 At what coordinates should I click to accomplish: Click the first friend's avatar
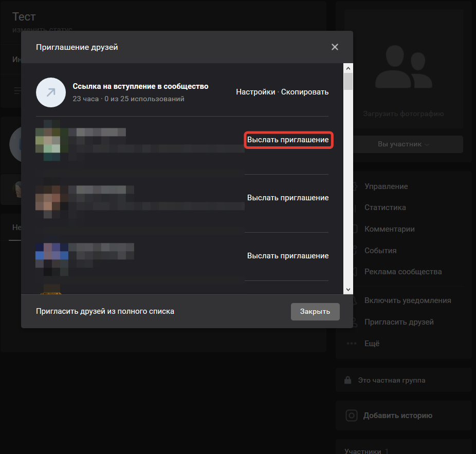click(x=51, y=140)
